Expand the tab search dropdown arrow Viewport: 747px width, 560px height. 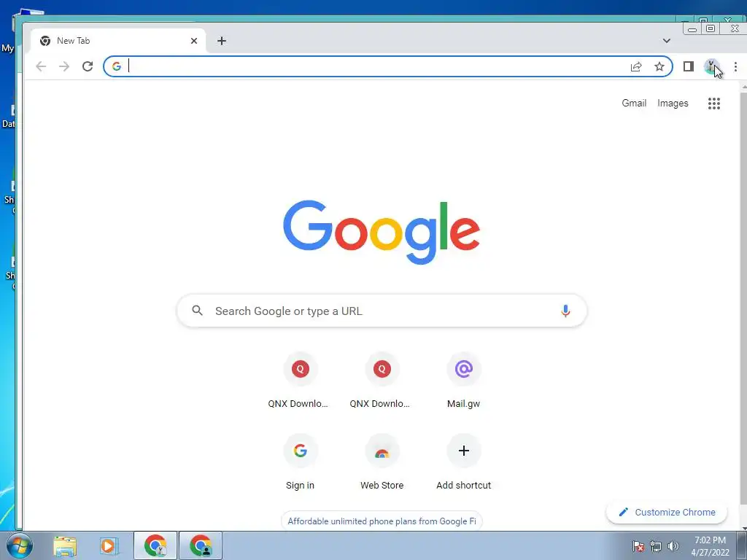[667, 41]
